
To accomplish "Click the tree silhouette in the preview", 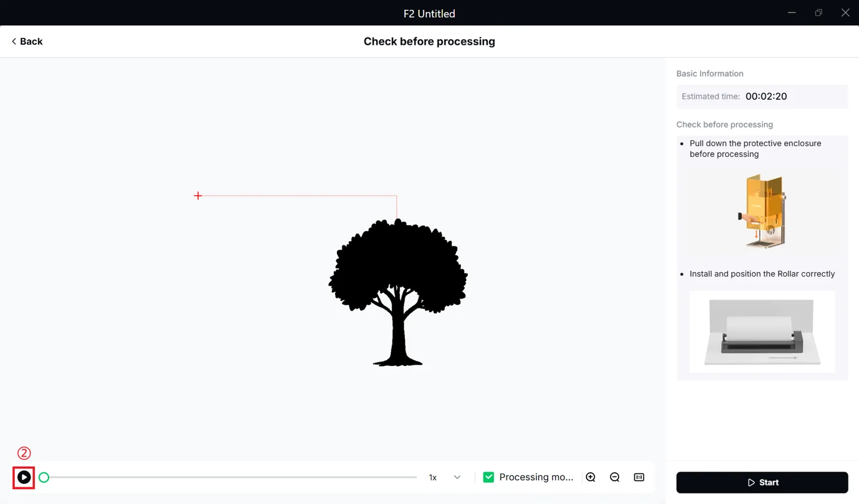I will pyautogui.click(x=398, y=292).
